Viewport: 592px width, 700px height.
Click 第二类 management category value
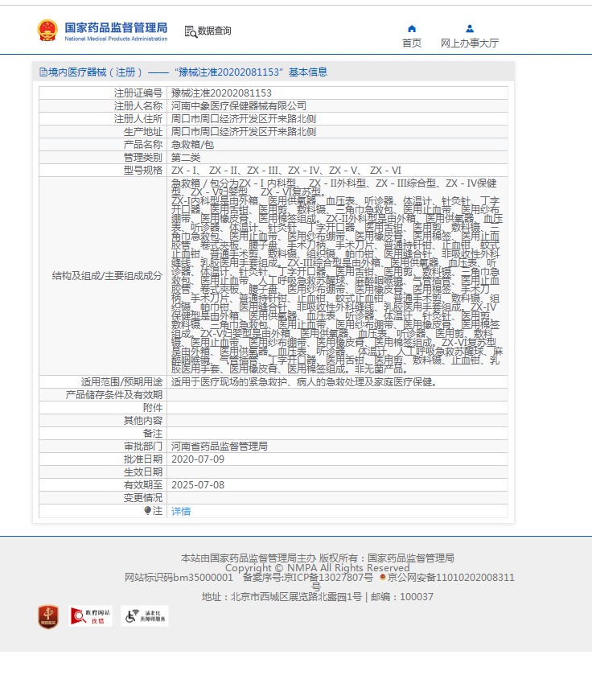(x=186, y=158)
